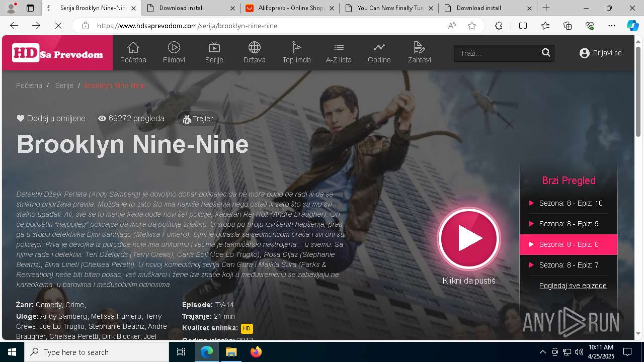Open the Windows Start menu
This screenshot has height=362, width=644.
[x=12, y=352]
